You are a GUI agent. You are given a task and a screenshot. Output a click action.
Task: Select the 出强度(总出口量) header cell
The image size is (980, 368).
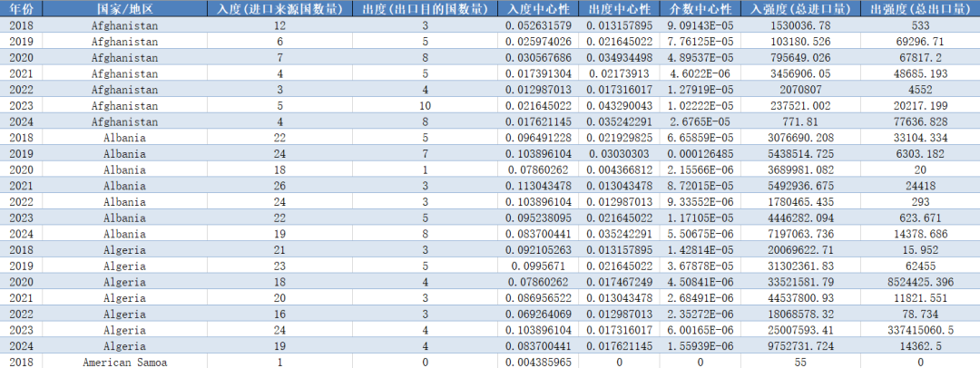point(920,9)
